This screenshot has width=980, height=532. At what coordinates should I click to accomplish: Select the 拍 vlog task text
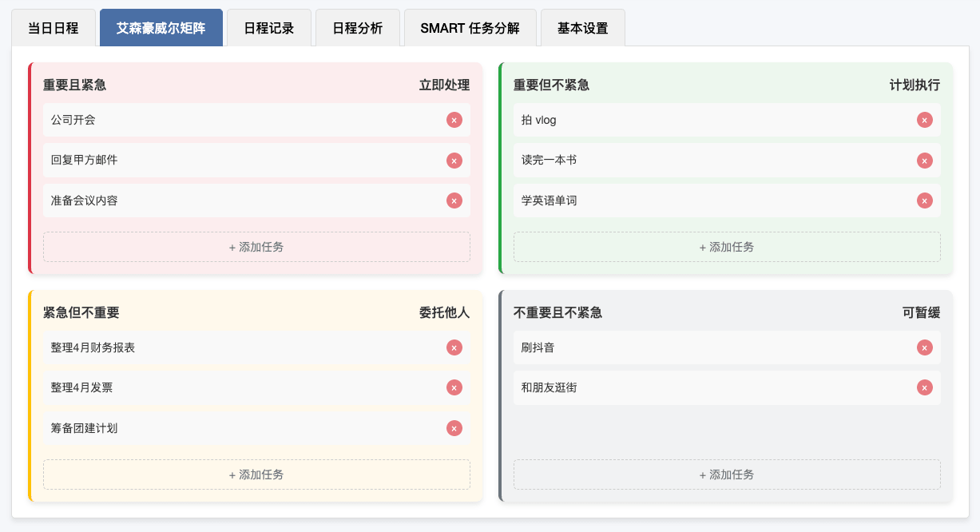tap(539, 120)
